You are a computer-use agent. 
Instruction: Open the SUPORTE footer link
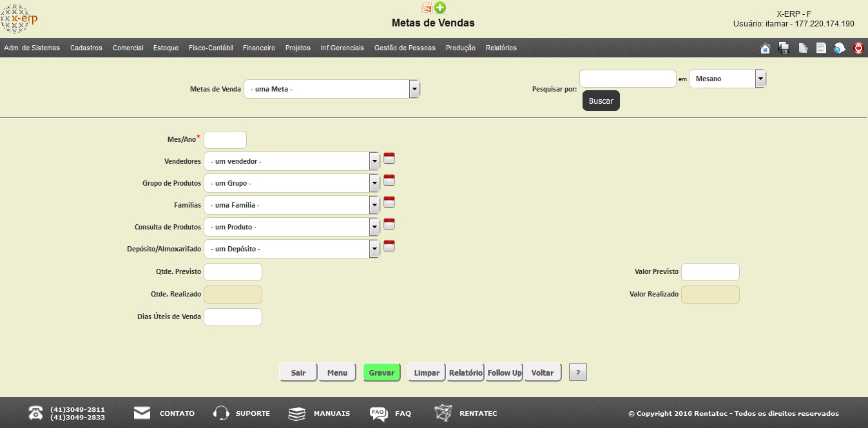point(253,414)
